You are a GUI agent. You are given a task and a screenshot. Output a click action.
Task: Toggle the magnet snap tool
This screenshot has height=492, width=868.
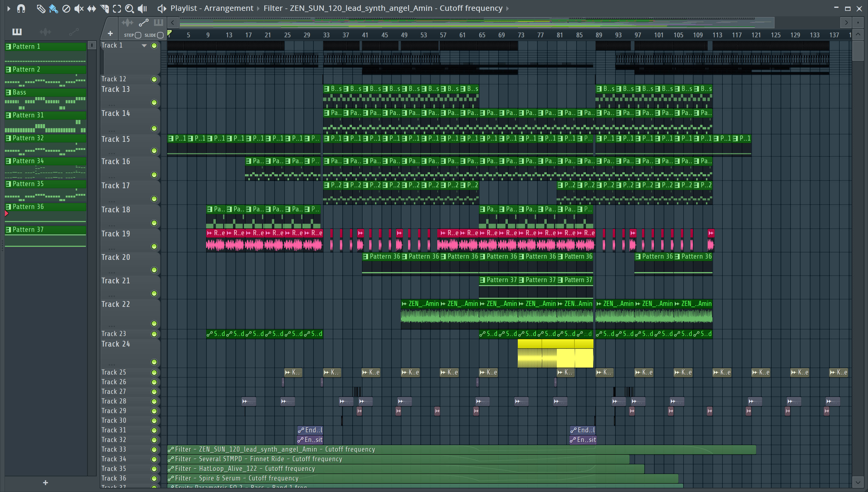(x=21, y=8)
